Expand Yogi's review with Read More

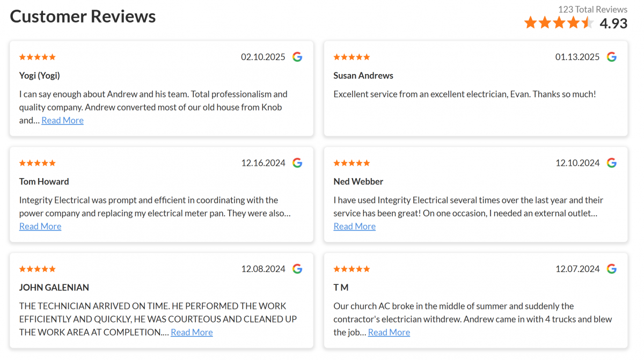click(62, 120)
